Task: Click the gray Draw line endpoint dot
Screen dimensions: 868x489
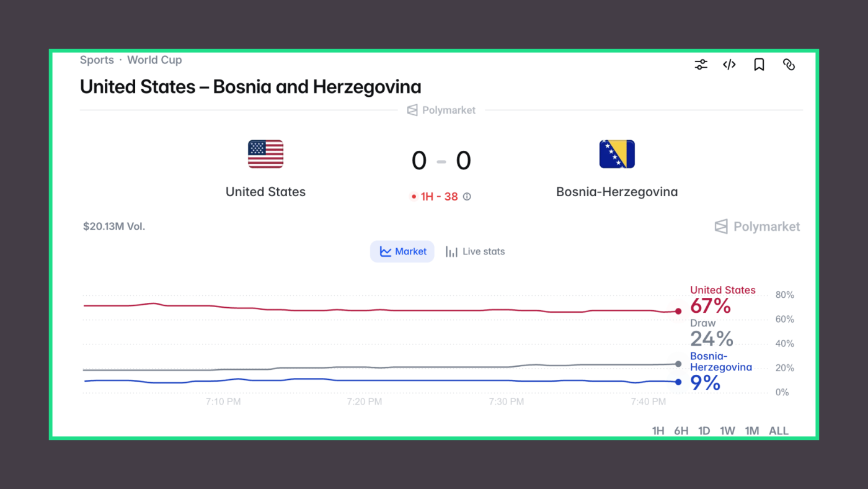Action: pos(678,364)
